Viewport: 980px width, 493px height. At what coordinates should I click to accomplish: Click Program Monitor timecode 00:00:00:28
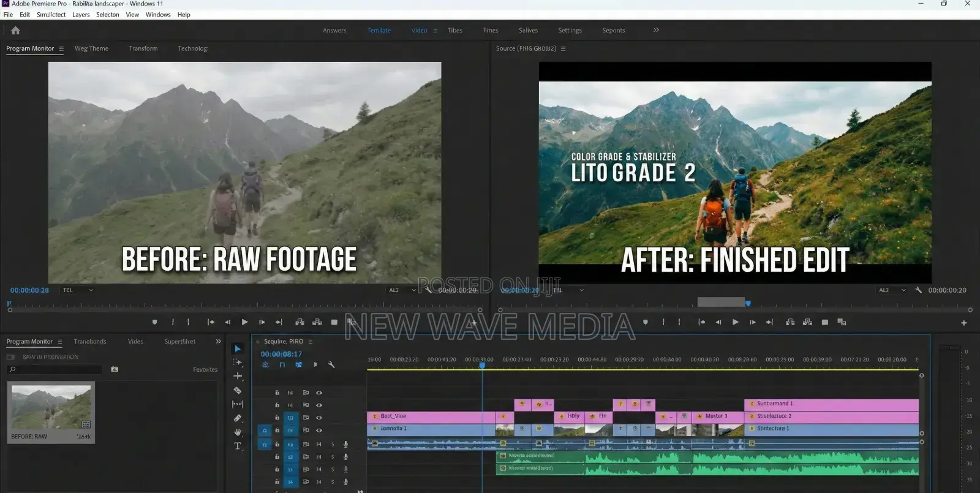pyautogui.click(x=29, y=290)
